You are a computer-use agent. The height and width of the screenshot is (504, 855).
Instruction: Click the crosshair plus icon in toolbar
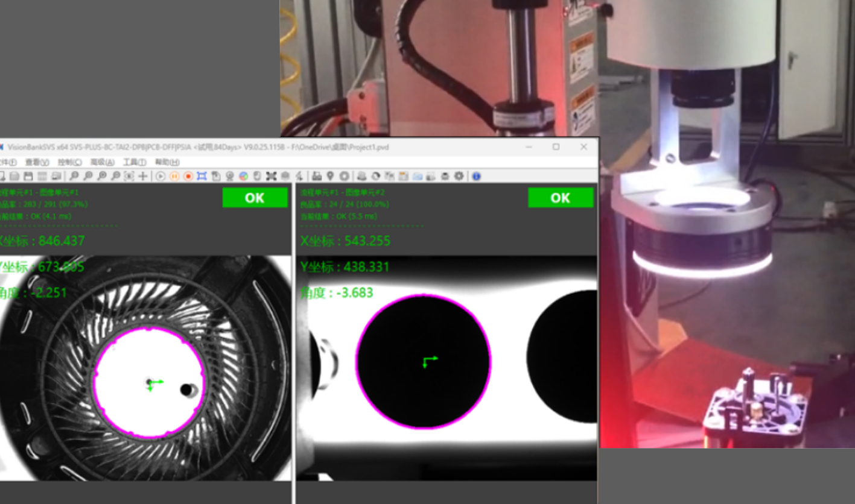tap(143, 176)
